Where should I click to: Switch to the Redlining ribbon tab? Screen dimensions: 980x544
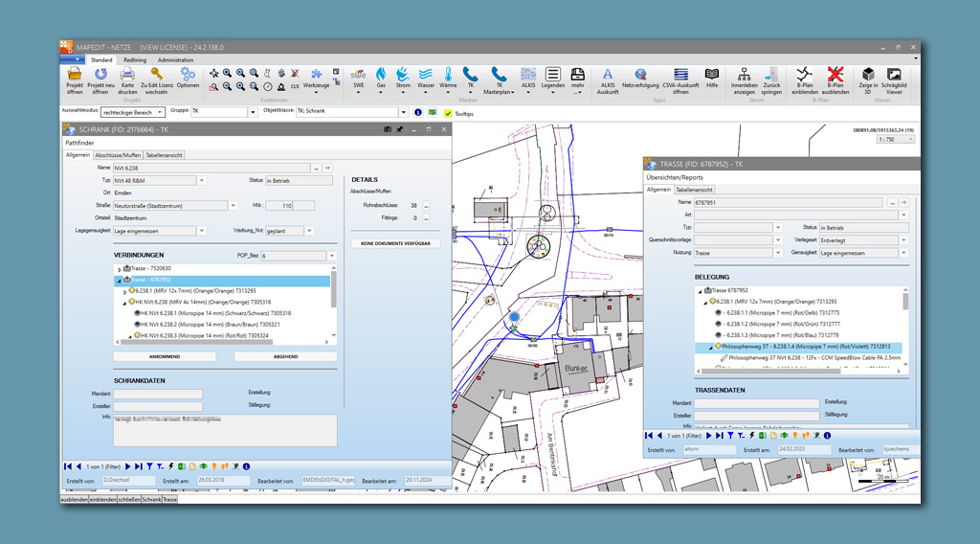click(135, 59)
